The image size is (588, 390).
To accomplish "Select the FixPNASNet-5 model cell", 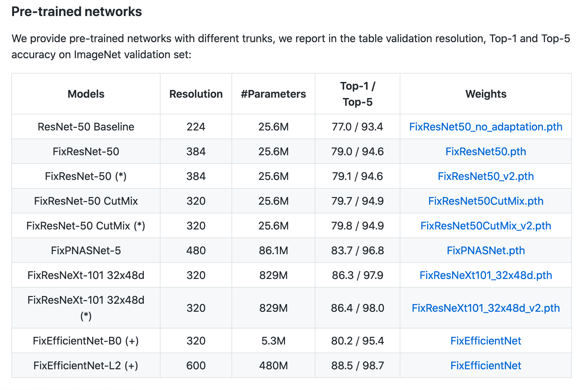I will tap(86, 251).
